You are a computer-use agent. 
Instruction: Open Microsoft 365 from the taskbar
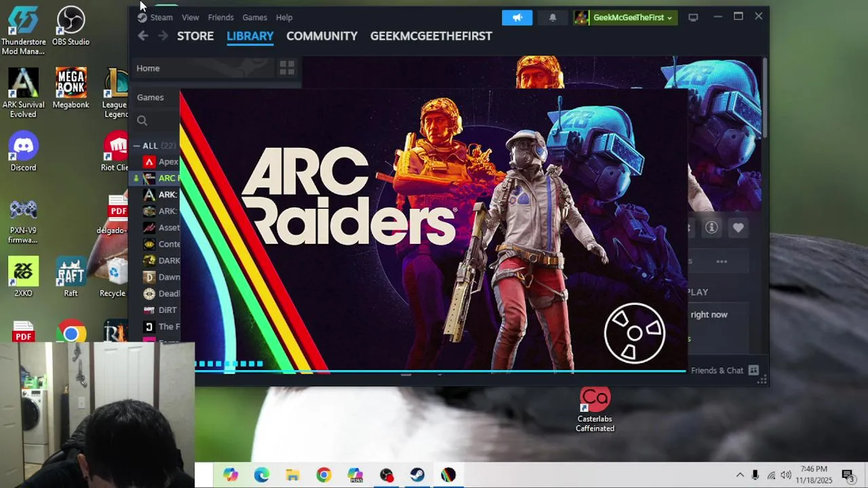355,475
